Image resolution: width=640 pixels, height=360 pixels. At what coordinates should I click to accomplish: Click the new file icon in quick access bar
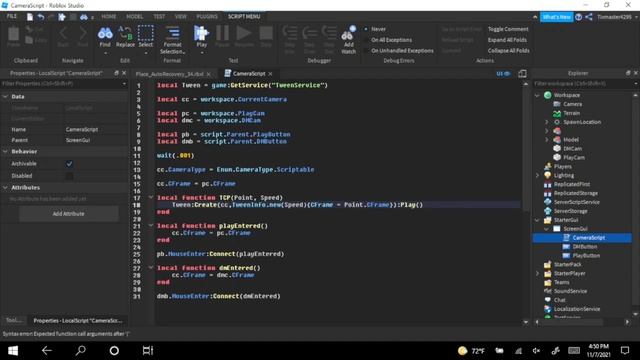pyautogui.click(x=30, y=17)
